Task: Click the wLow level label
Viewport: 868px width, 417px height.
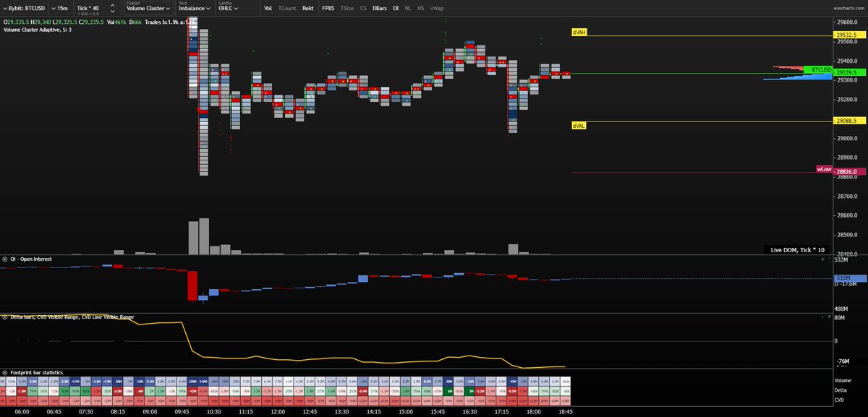Action: [824, 168]
